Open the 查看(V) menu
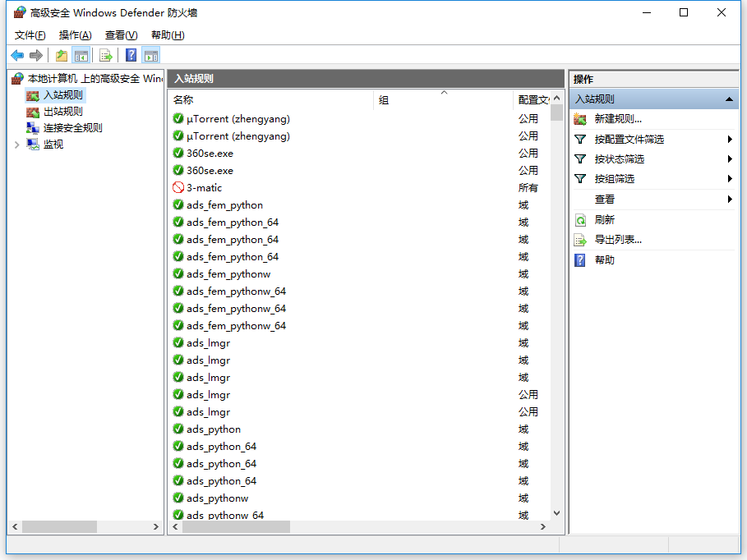 click(x=122, y=35)
